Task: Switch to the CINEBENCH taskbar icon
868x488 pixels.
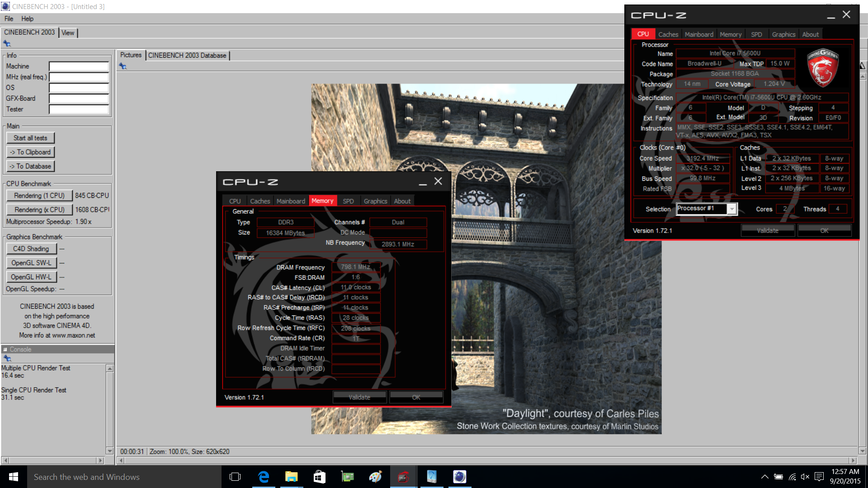Action: point(460,477)
